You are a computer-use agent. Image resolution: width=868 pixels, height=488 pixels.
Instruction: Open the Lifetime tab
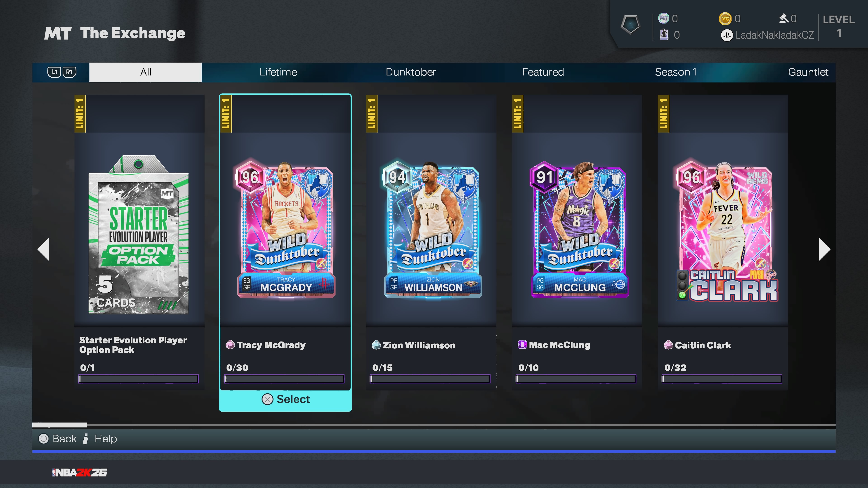tap(278, 72)
